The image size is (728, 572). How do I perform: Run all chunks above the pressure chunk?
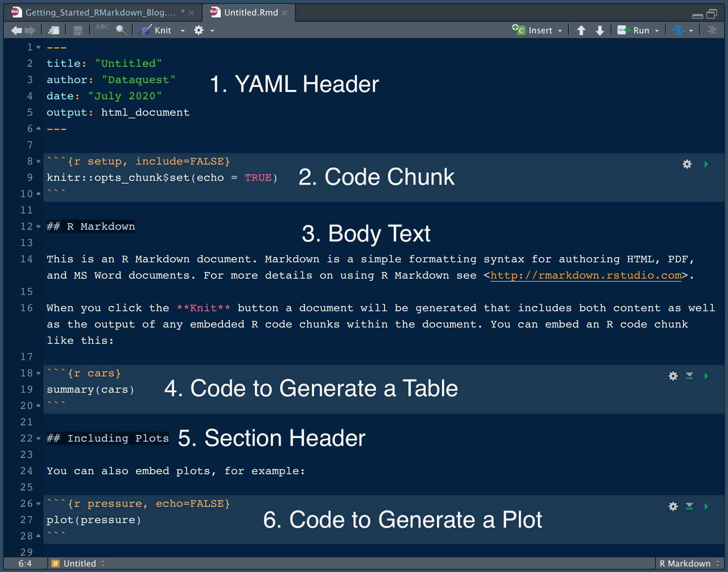(690, 506)
